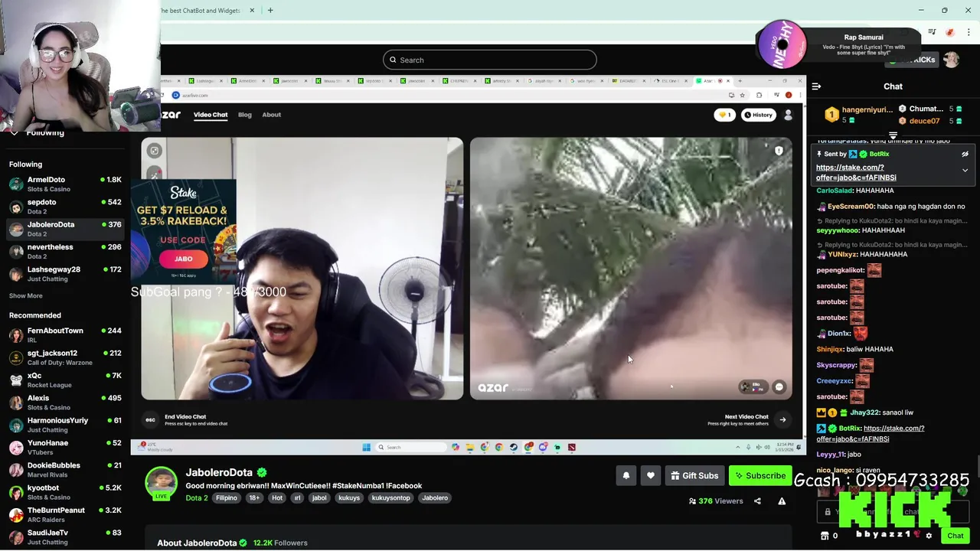Open DookieBubbles recommended channel
Image resolution: width=980 pixels, height=551 pixels.
tap(65, 470)
